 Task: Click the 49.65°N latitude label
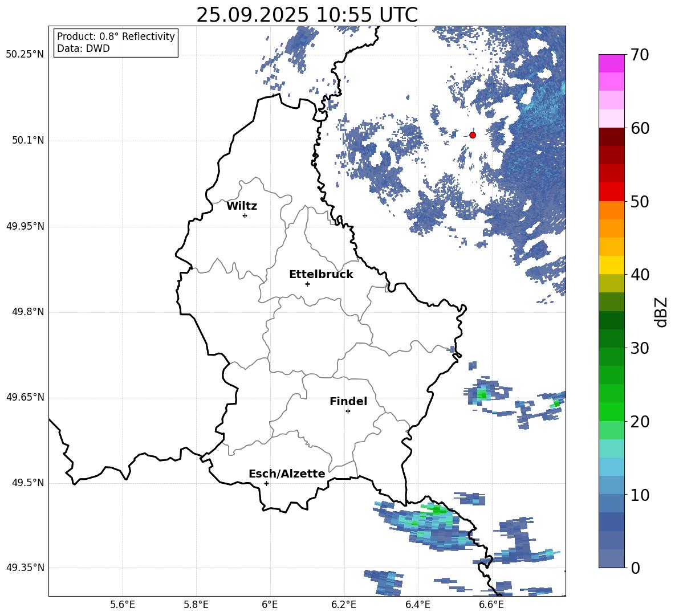[x=25, y=397]
